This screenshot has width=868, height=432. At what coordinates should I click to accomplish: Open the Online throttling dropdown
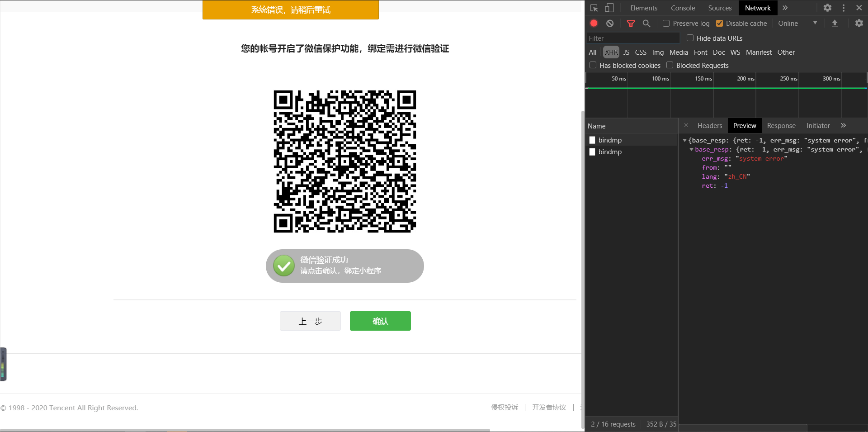pyautogui.click(x=797, y=23)
